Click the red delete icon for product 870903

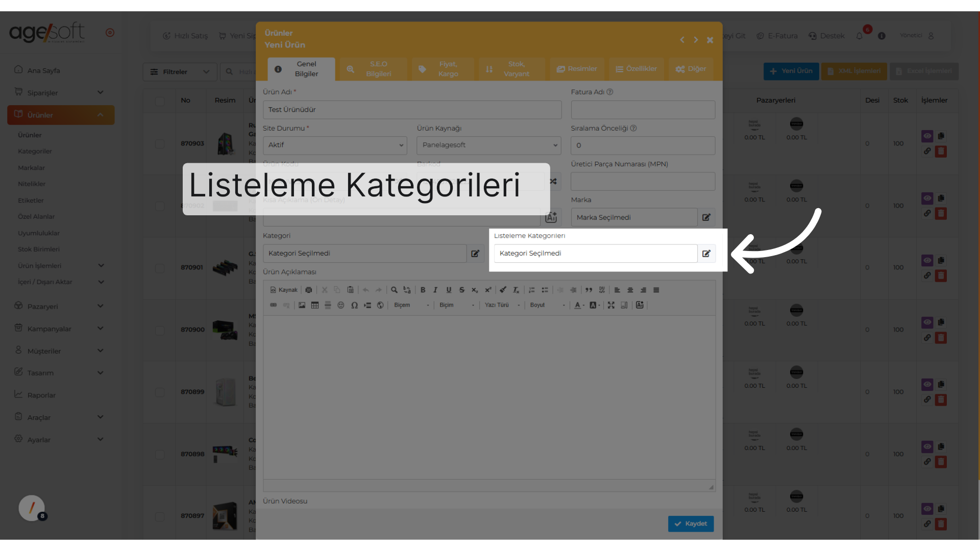[941, 152]
